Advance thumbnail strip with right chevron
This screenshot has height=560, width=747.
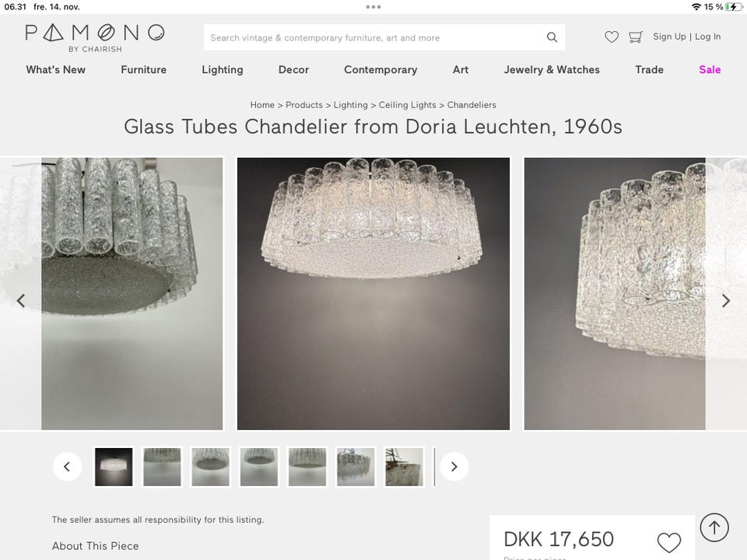454,467
